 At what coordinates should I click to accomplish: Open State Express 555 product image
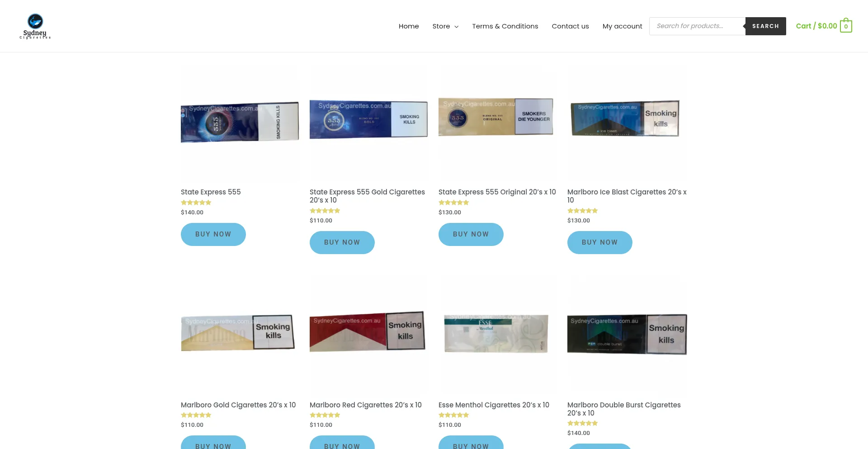pyautogui.click(x=240, y=123)
